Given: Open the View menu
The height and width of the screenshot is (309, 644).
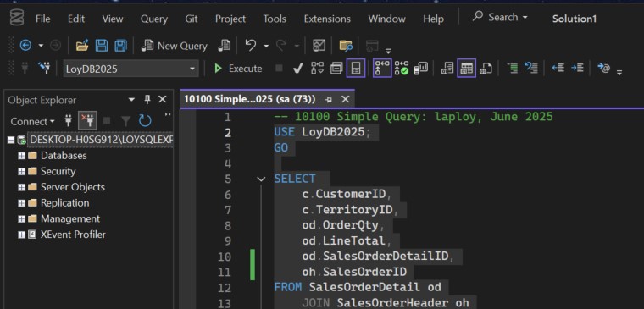Looking at the screenshot, I should click(x=113, y=19).
